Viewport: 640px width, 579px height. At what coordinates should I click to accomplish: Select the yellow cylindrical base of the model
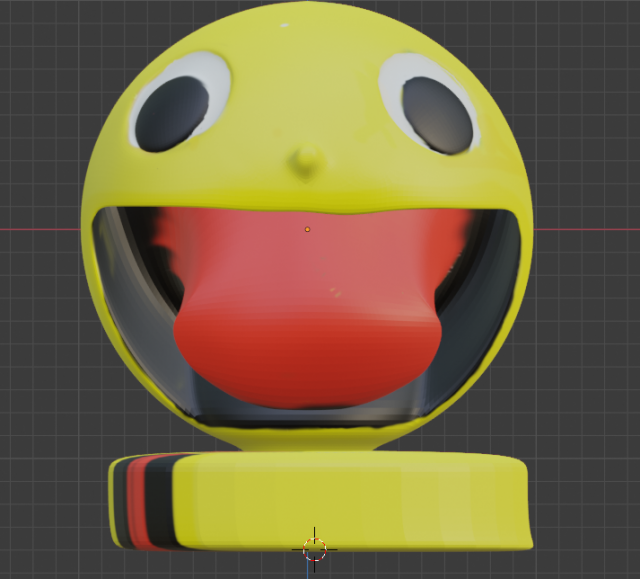(320, 501)
